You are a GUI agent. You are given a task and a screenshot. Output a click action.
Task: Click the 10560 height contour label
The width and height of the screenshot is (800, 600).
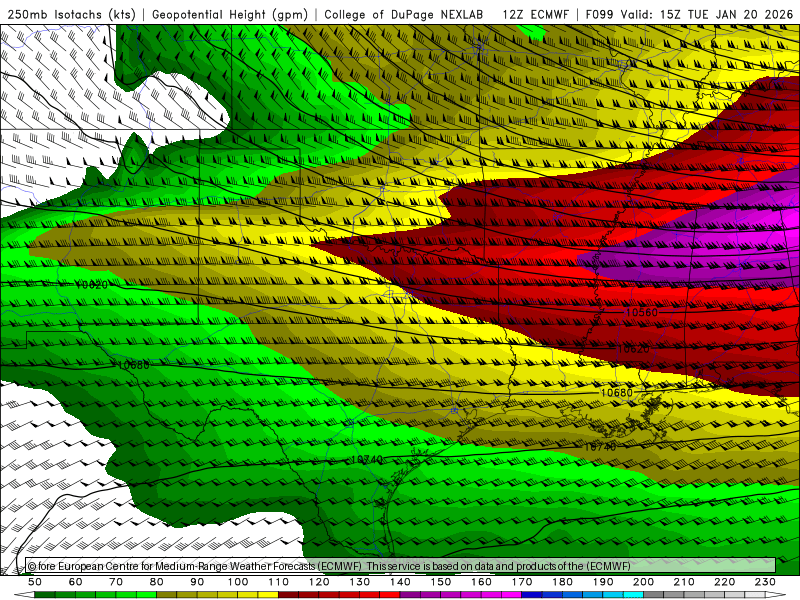641,312
